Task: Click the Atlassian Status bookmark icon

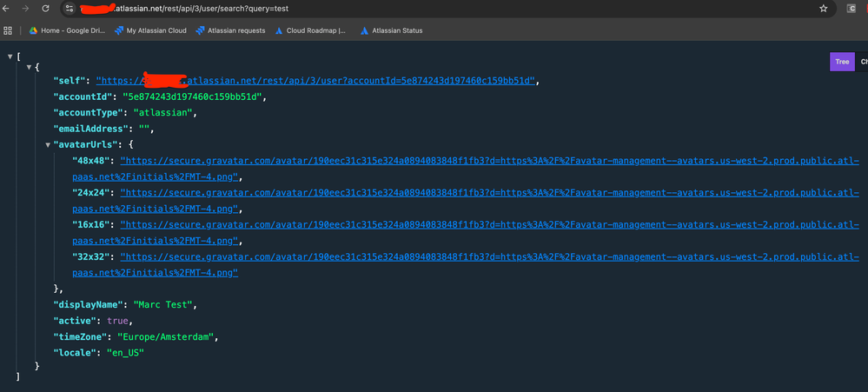Action: [x=364, y=30]
